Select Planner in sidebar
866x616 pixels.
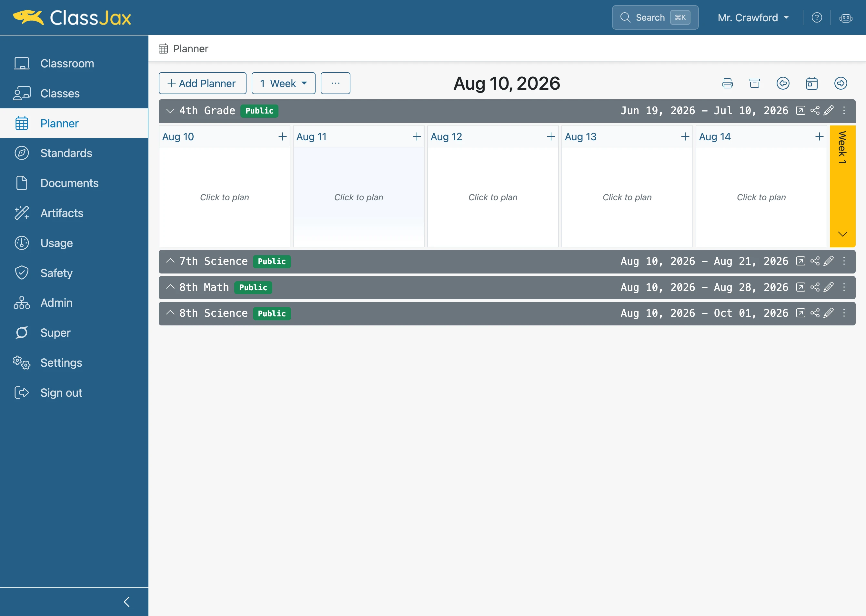pos(74,123)
